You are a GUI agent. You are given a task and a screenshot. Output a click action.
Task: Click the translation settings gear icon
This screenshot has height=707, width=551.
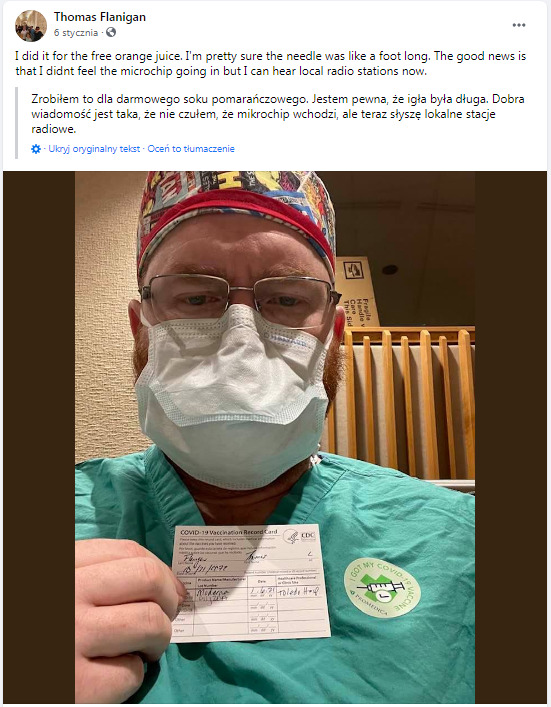36,149
